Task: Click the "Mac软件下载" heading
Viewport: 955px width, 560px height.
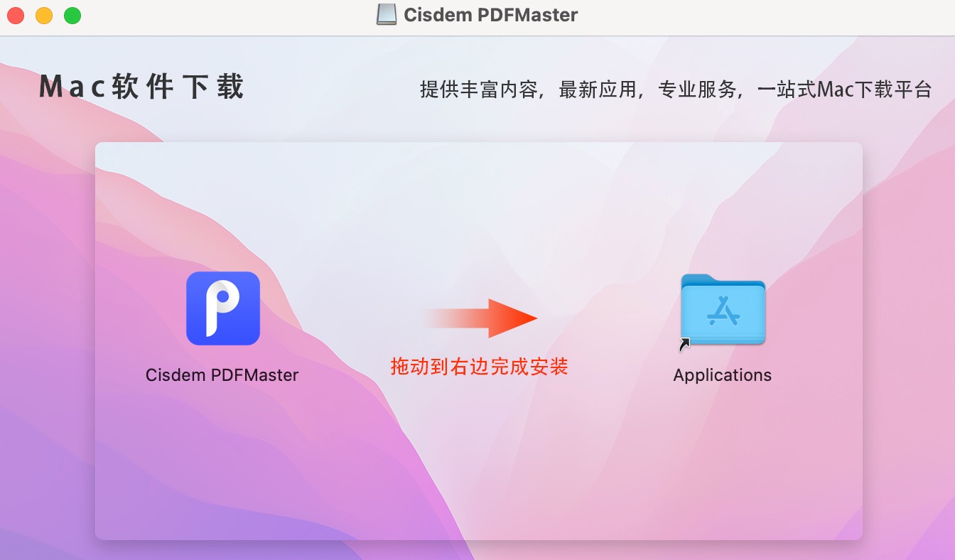Action: (x=141, y=87)
